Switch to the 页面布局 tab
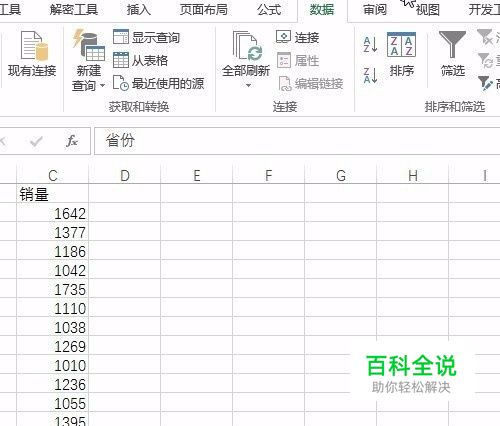Screen dimensions: 500x426 [204, 10]
